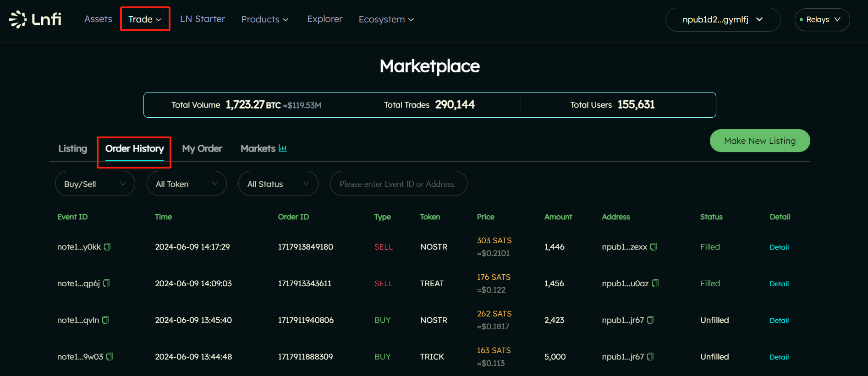868x376 pixels.
Task: Copy address npub1...zexx
Action: click(x=654, y=247)
